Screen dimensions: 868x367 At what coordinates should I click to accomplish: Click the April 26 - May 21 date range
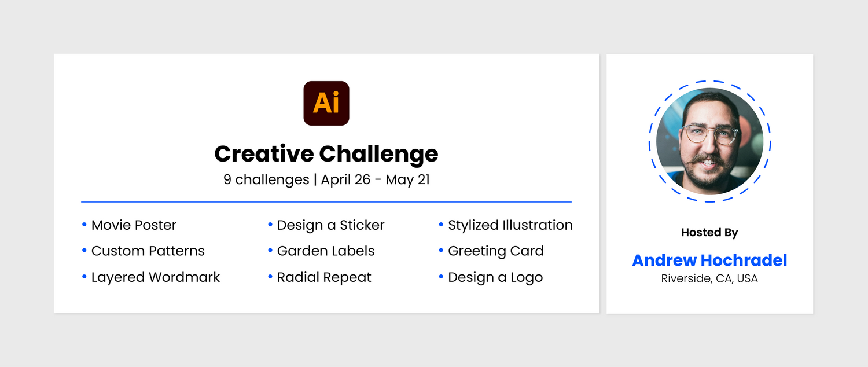tap(376, 179)
